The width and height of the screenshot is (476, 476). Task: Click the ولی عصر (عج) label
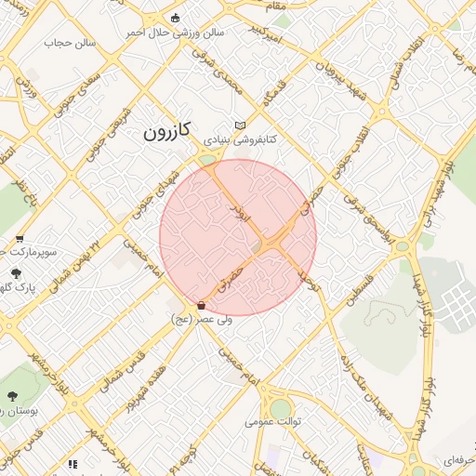point(202,320)
